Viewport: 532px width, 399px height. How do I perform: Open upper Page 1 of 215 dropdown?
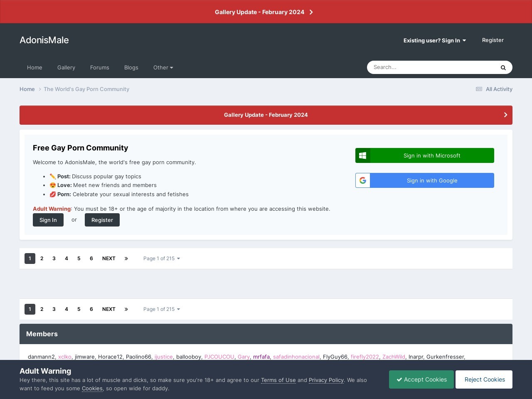coord(162,259)
